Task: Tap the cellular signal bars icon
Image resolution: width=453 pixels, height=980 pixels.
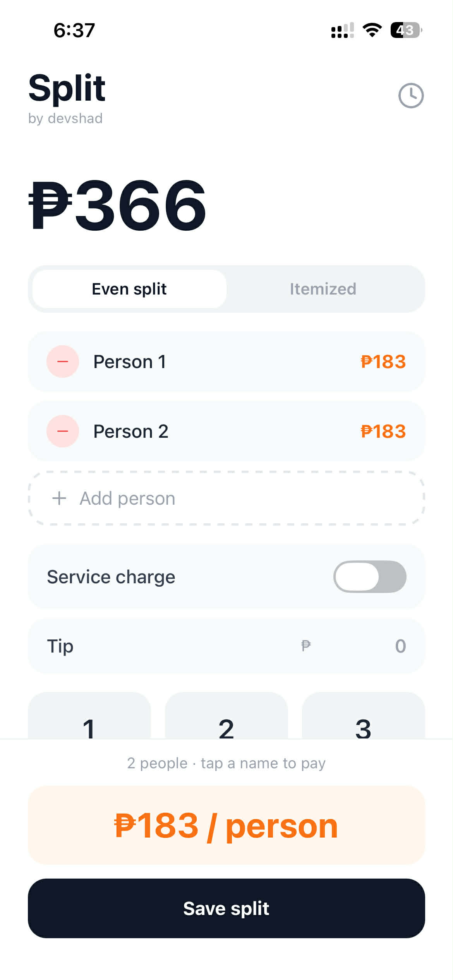Action: 343,30
